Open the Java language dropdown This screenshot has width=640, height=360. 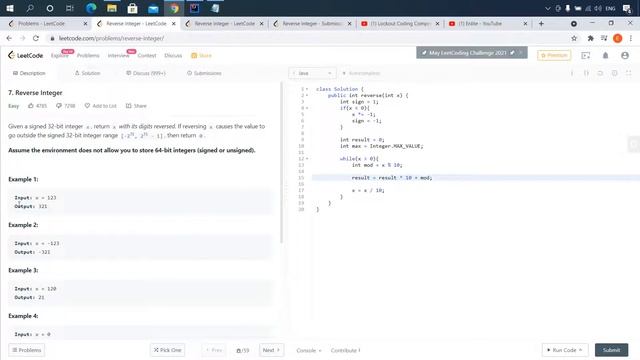pos(312,73)
